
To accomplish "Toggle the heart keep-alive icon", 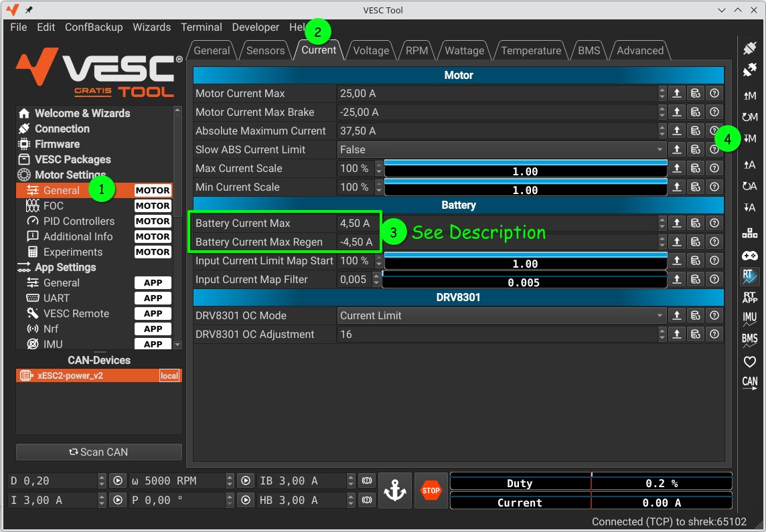I will [749, 361].
